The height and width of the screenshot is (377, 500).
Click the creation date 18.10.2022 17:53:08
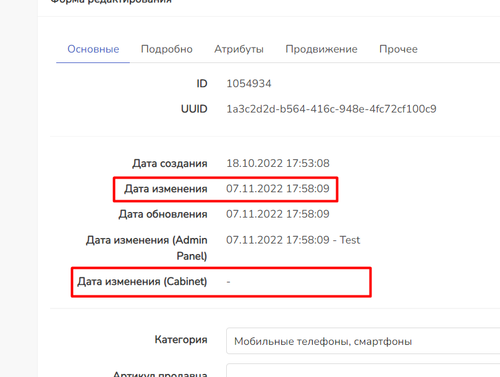[x=278, y=163]
